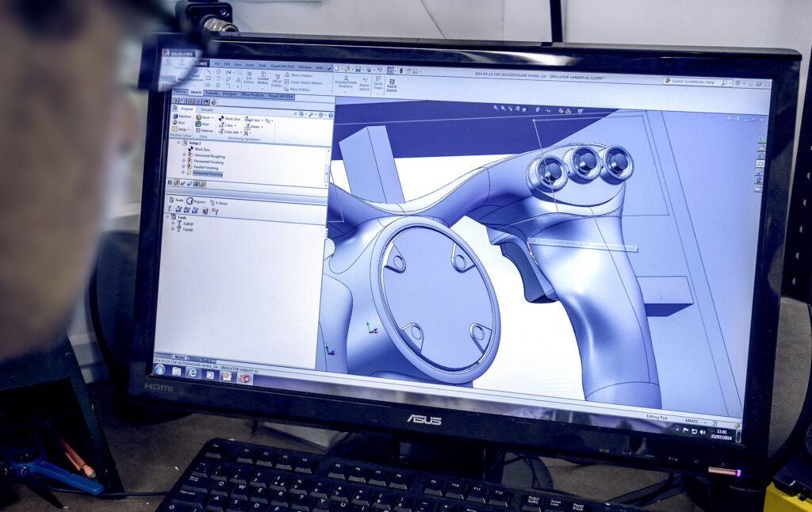Image resolution: width=812 pixels, height=512 pixels.
Task: Expand the FlatMill tool node in Tools tree
Action: point(172,230)
